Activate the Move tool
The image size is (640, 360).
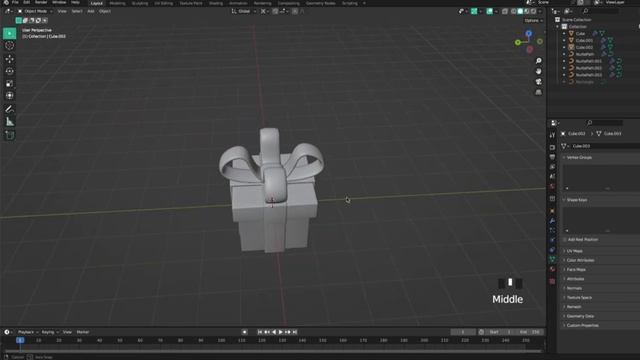(9, 59)
